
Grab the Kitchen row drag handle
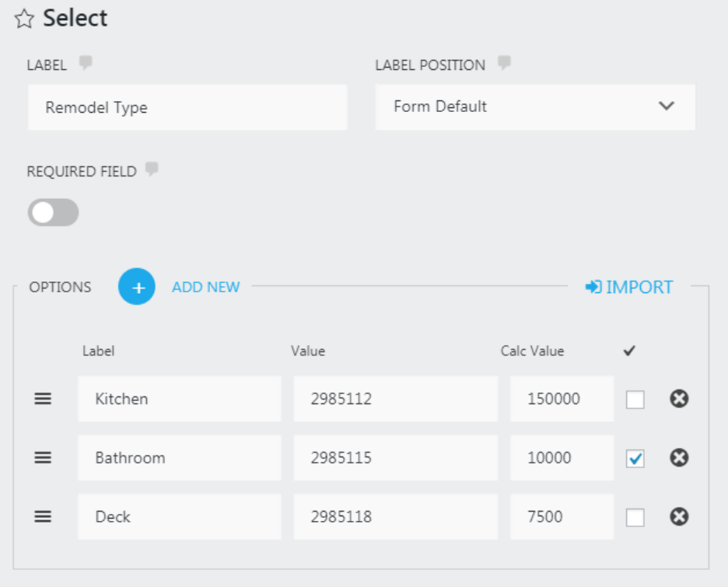click(x=43, y=399)
